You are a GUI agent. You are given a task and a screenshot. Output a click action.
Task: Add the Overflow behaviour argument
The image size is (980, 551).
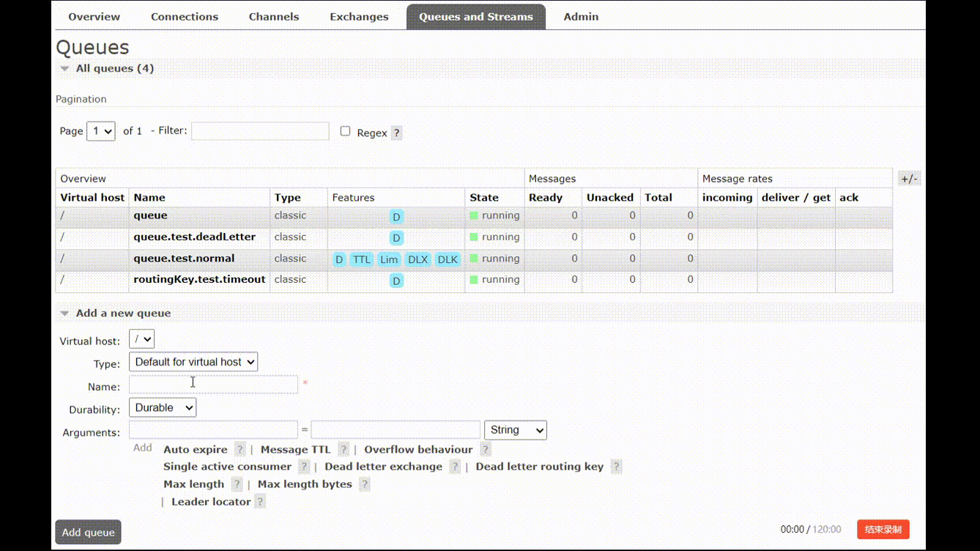(x=418, y=449)
